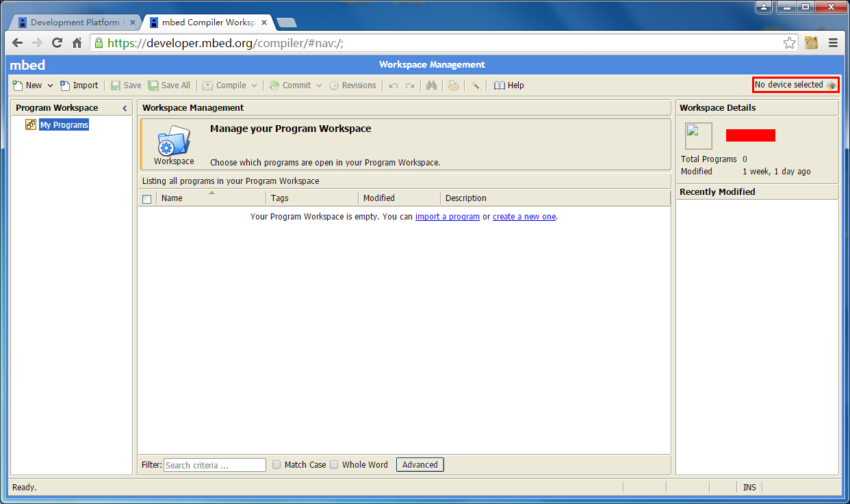This screenshot has width=850, height=504.
Task: Click the binoculars Find icon in toolbar
Action: click(431, 85)
